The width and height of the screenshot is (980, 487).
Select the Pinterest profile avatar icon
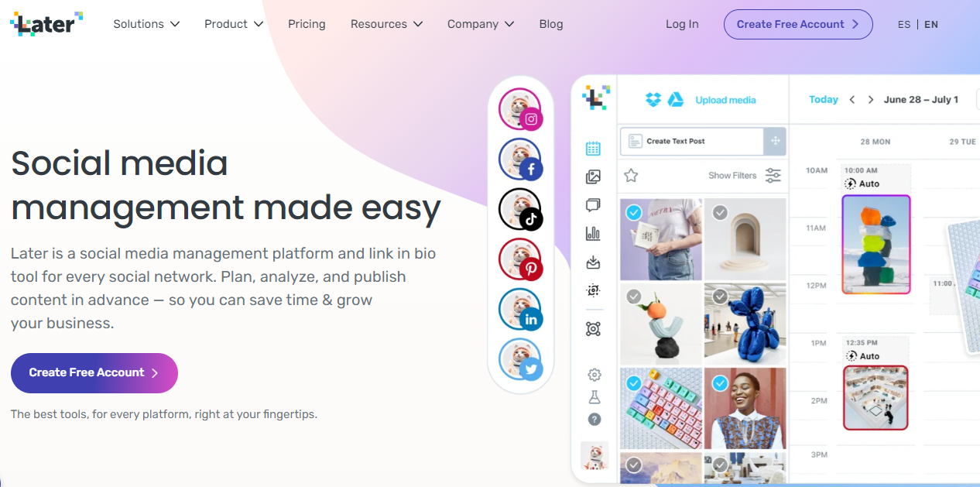click(520, 259)
